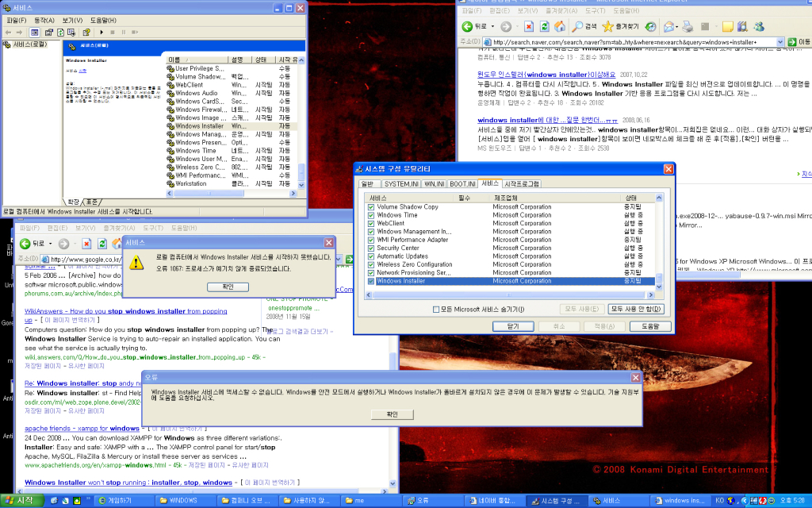Click the Back button in the Naver Internet Explorer window
The width and height of the screenshot is (812, 508).
(474, 26)
